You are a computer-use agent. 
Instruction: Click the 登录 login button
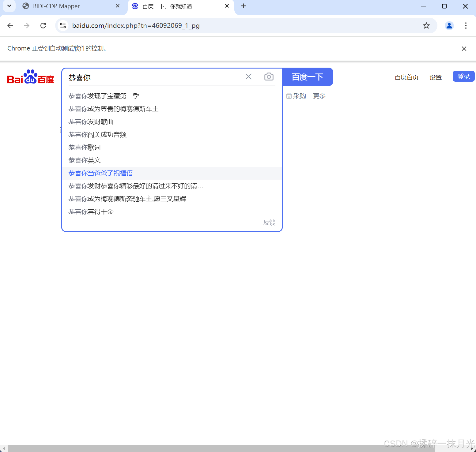coord(463,76)
